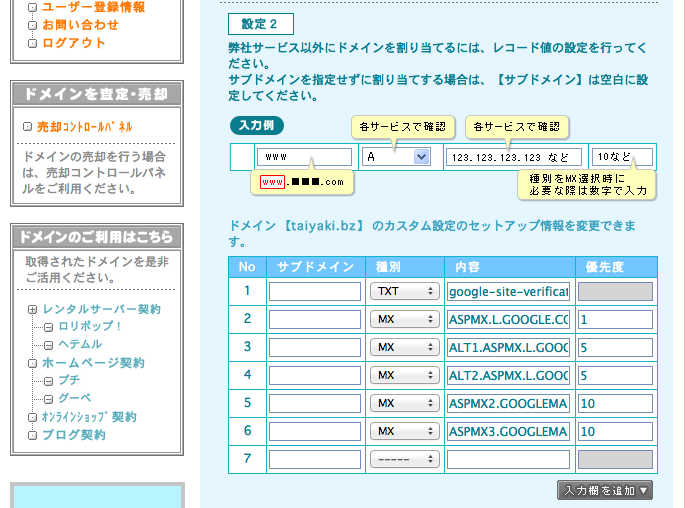Open the ヘテムル link
The image size is (685, 508).
[80, 344]
